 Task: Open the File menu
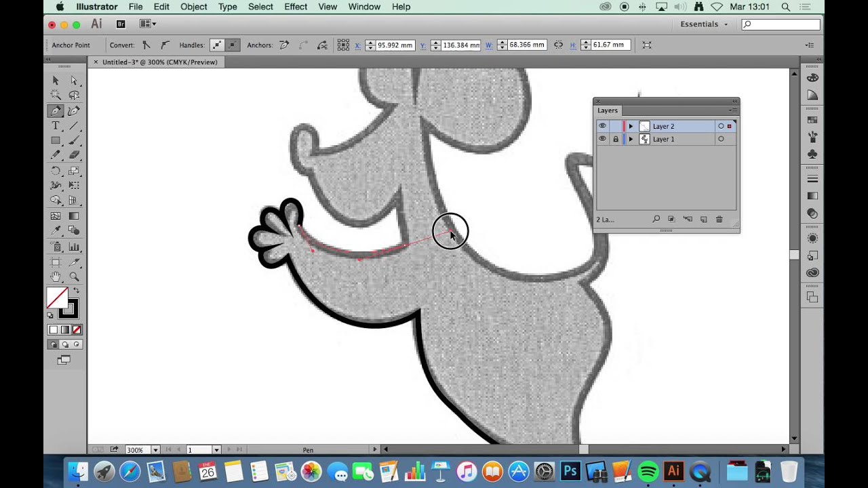136,7
